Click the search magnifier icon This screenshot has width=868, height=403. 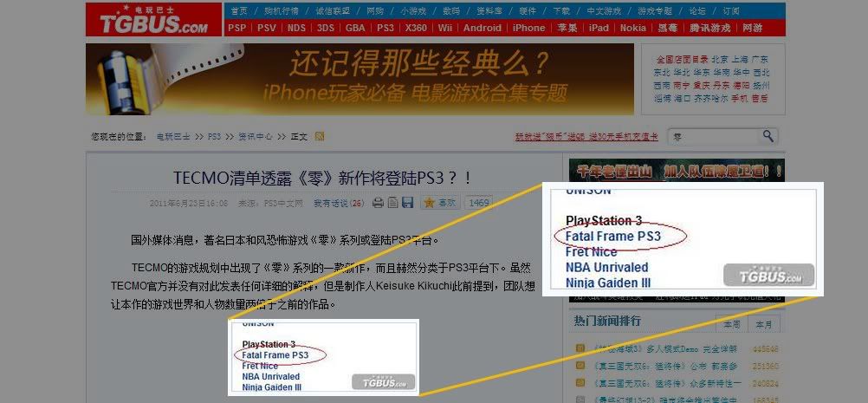click(x=768, y=137)
